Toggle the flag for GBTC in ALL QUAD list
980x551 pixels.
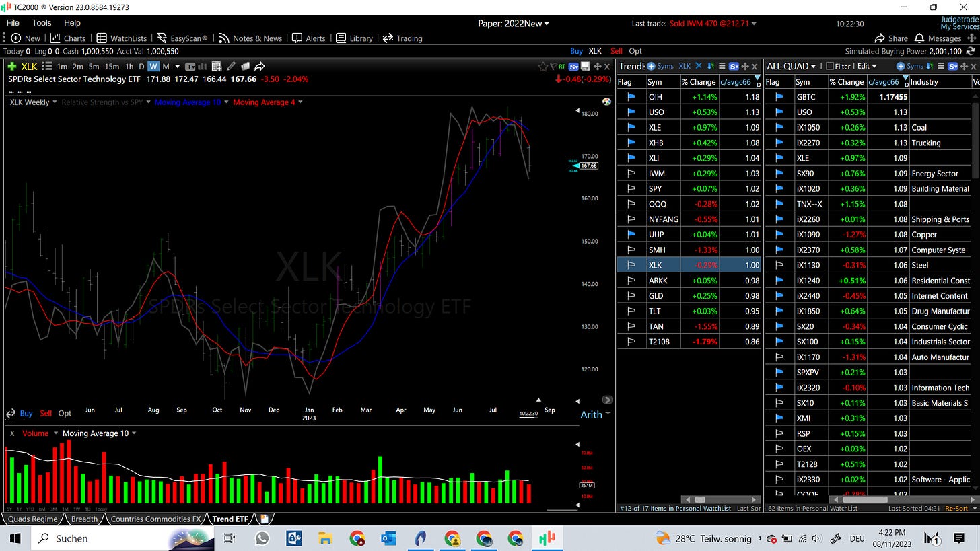pos(779,97)
